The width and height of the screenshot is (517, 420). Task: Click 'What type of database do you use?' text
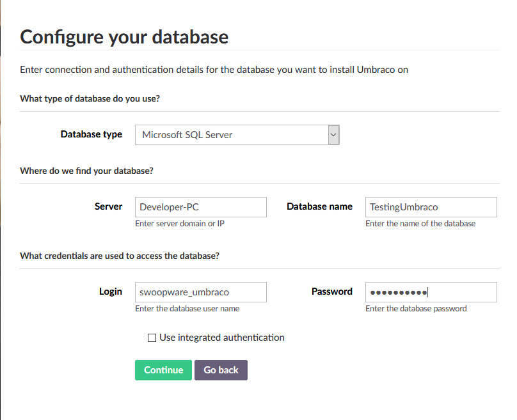tap(90, 98)
